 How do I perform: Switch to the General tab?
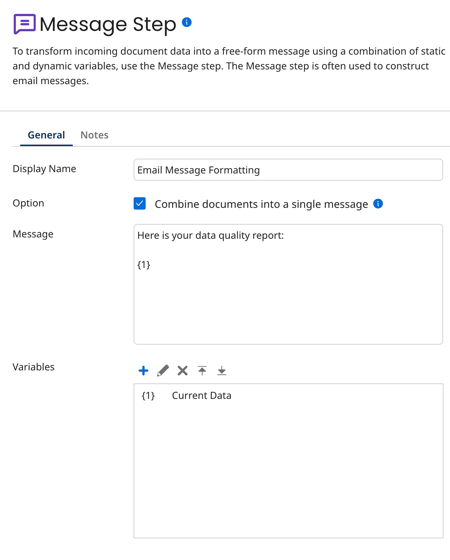[46, 135]
